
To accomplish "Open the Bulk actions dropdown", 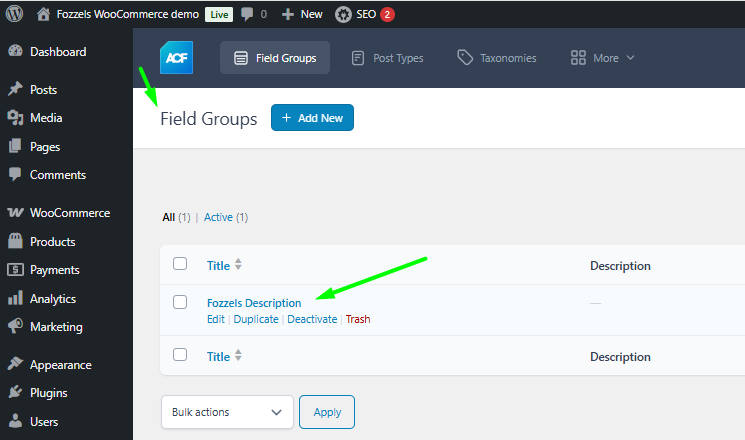I will pos(227,412).
